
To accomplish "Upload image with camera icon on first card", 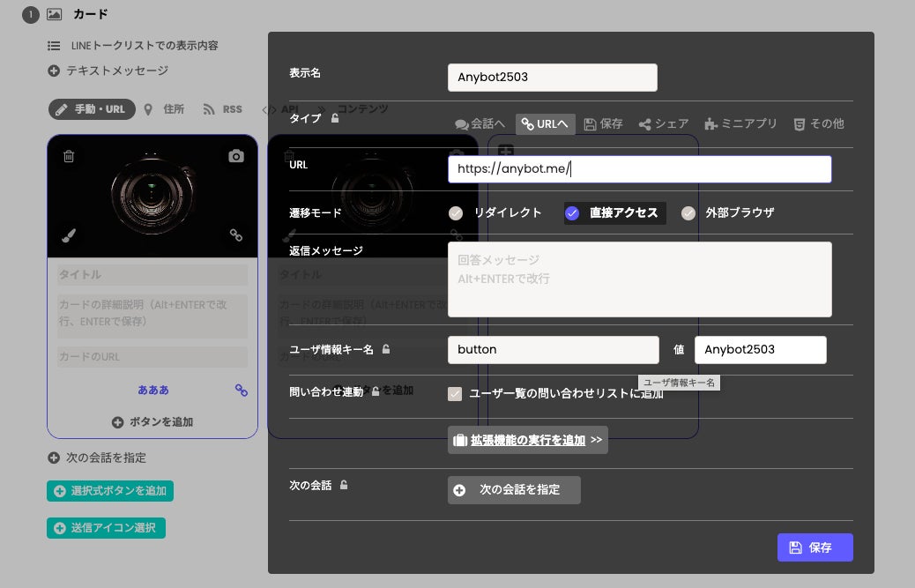I will click(235, 156).
